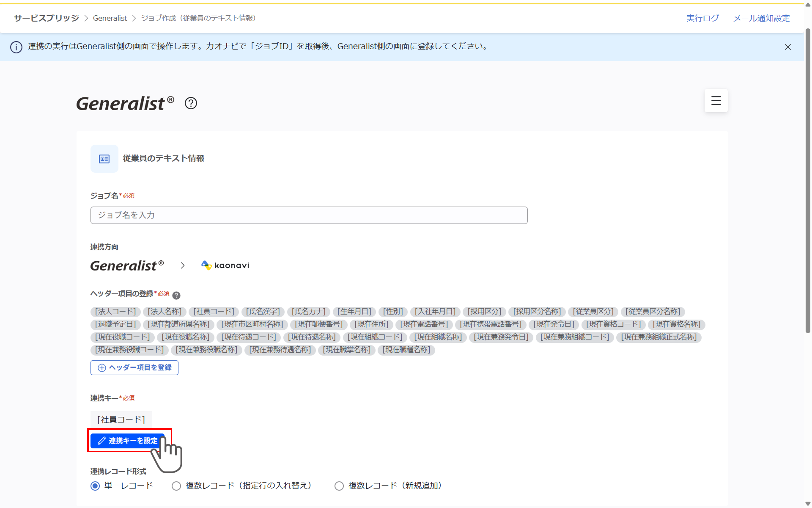The height and width of the screenshot is (508, 812).
Task: Click the info icon in the banner
Action: [16, 47]
